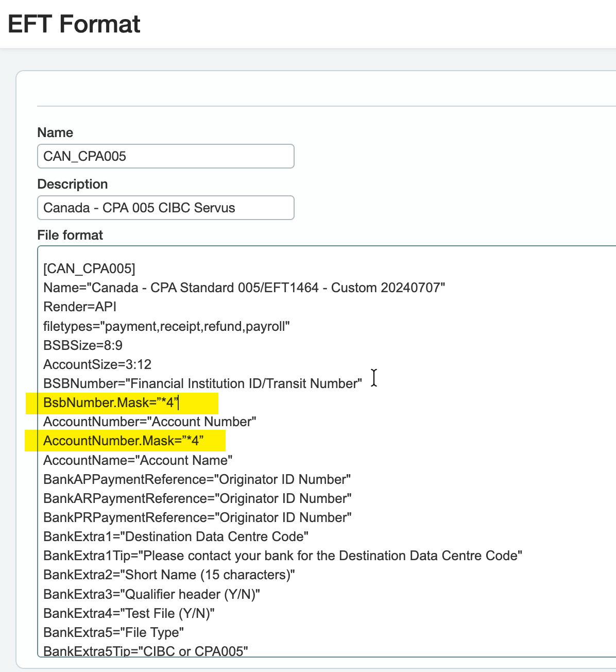Click the AccountName="Account Name" line

point(138,460)
